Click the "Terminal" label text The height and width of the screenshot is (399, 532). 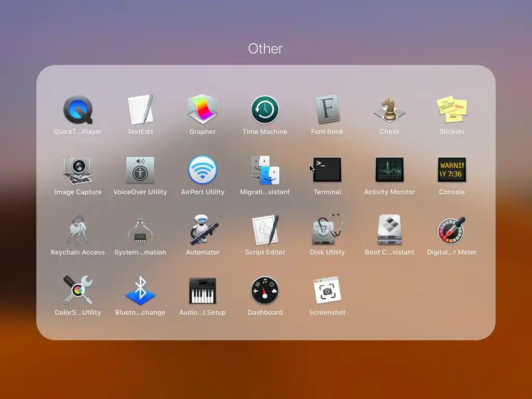327,192
